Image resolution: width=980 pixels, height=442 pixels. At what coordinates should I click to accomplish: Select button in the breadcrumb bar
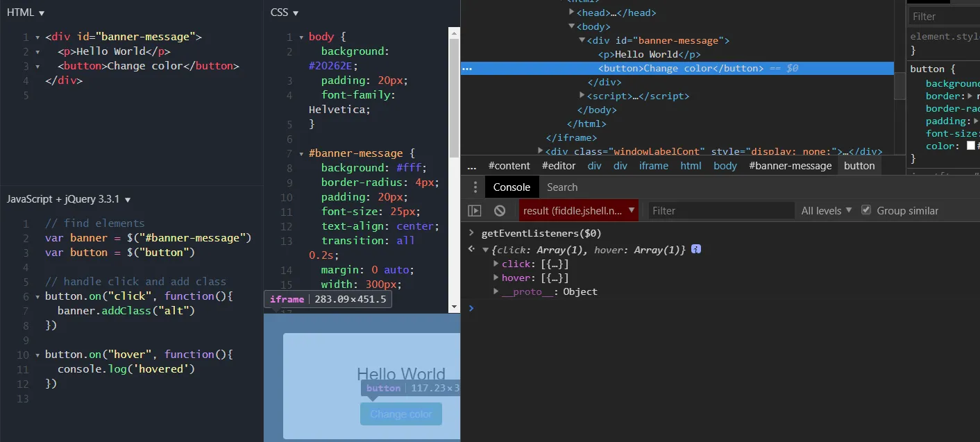[859, 166]
